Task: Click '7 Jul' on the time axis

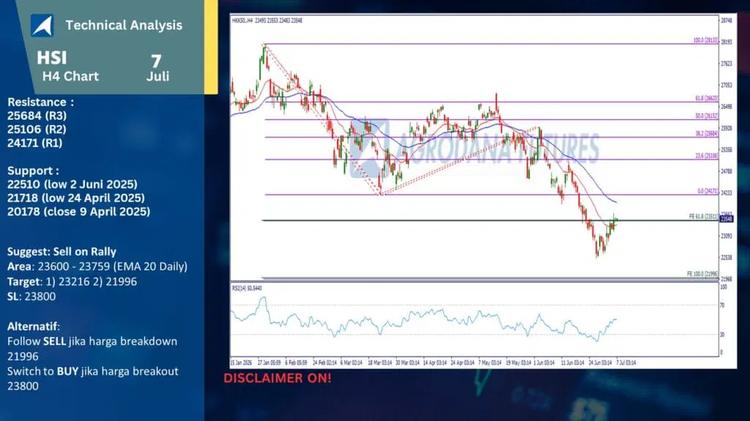Action: (626, 363)
